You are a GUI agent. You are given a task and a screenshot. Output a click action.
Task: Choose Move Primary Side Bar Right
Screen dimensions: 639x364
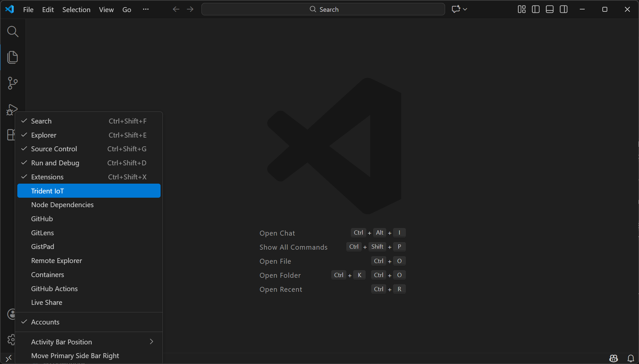point(89,356)
